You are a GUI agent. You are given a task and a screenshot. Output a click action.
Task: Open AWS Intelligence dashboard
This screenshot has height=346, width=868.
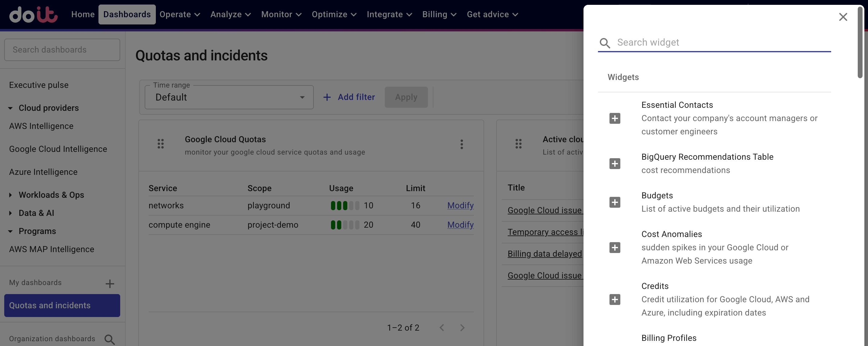(41, 126)
